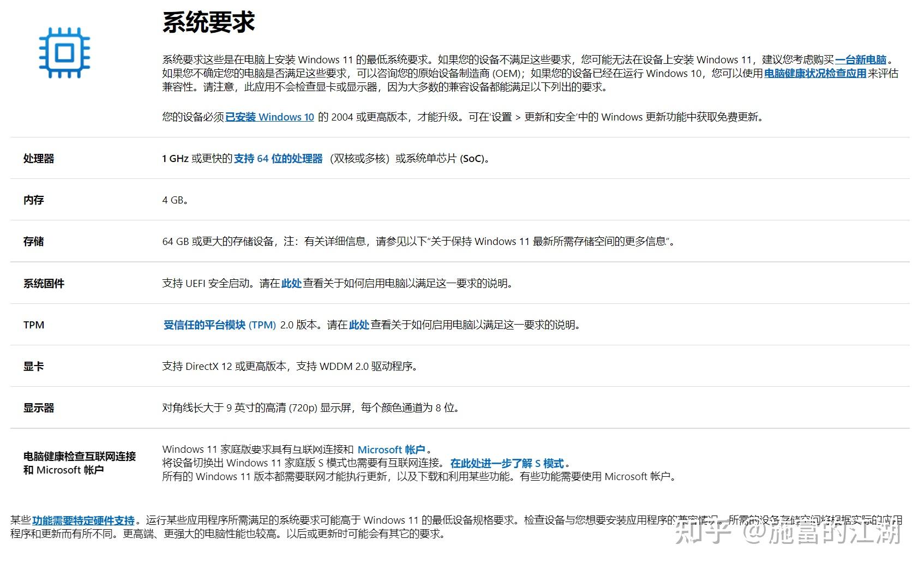924x569 pixels.
Task: Open the Microsoft 帐户 link
Action: point(391,450)
